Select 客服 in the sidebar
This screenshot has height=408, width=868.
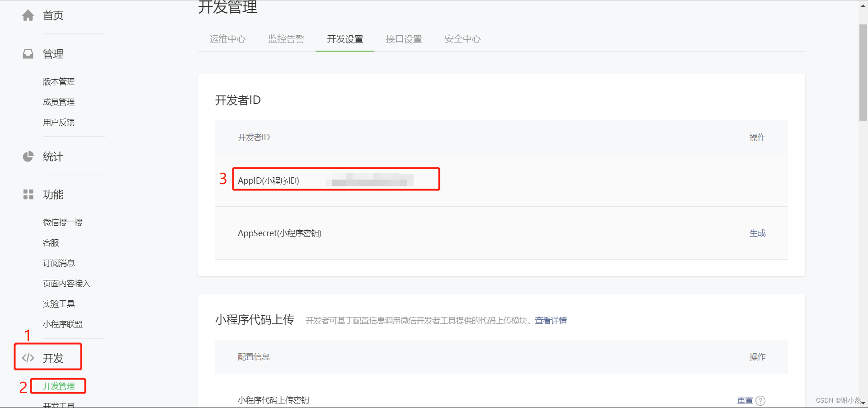pos(51,242)
